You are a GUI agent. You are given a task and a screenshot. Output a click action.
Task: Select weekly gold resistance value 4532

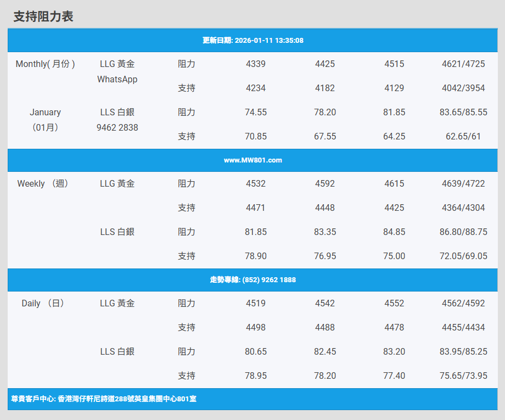(x=255, y=183)
